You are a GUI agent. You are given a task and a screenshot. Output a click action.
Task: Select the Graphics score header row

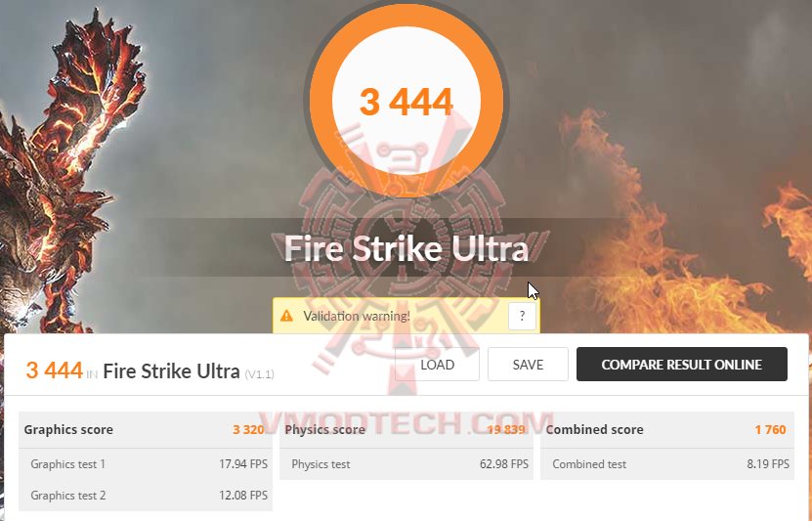[146, 430]
